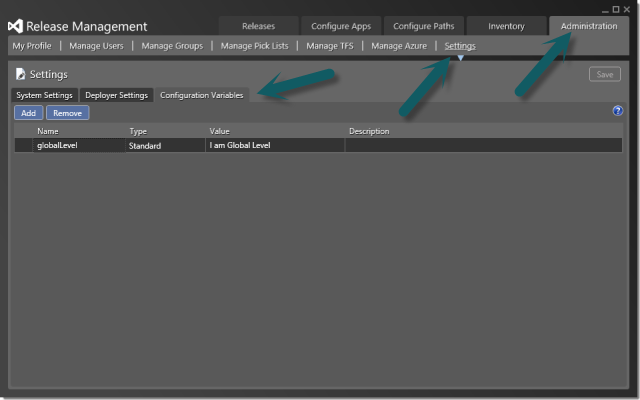Navigate to Manage TFS
This screenshot has width=640, height=400.
330,46
